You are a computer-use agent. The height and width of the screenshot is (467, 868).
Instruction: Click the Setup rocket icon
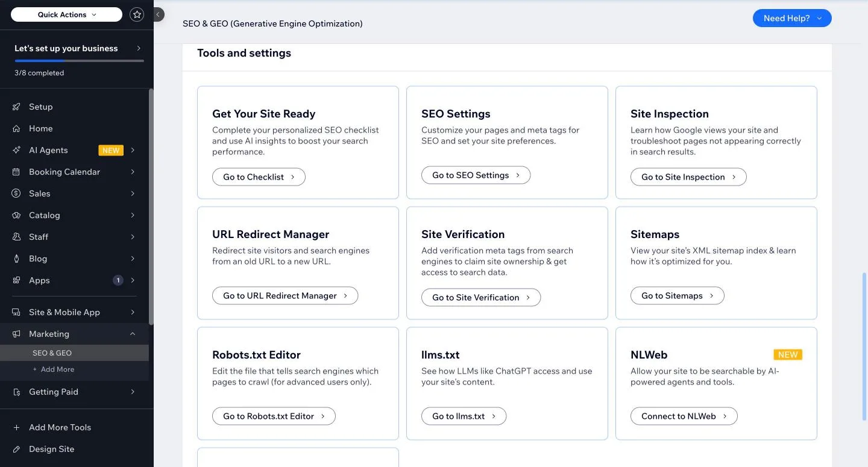pyautogui.click(x=17, y=107)
